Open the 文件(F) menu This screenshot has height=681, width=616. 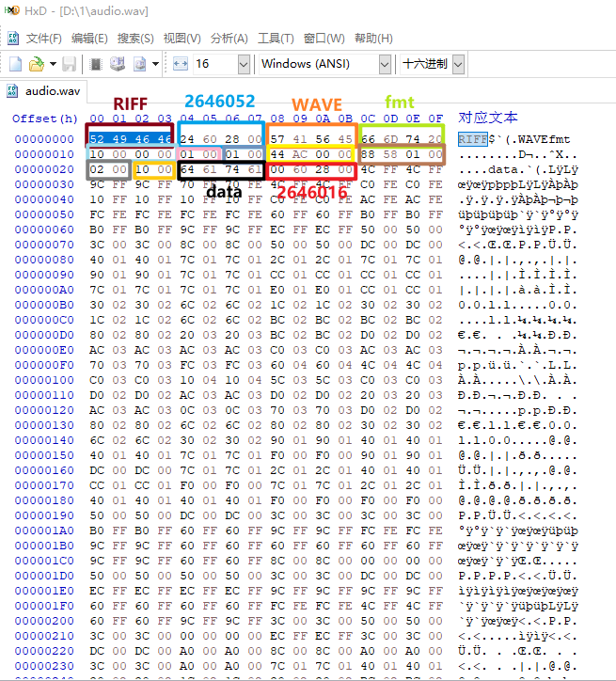click(44, 39)
